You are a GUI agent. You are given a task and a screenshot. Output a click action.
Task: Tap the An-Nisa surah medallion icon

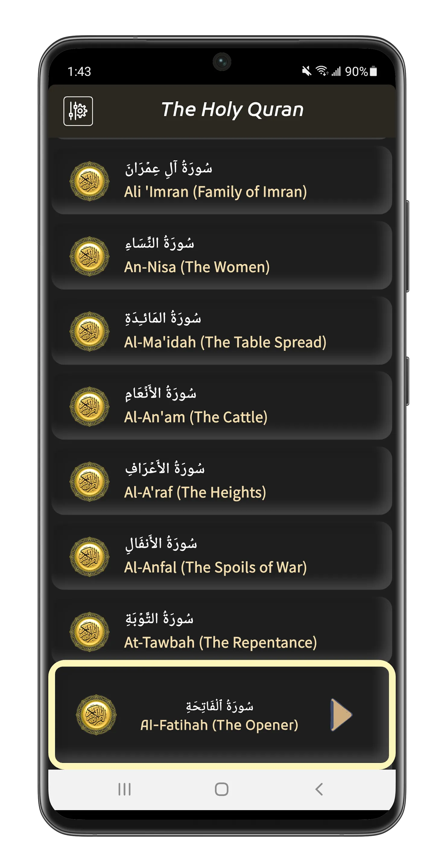pos(89,256)
